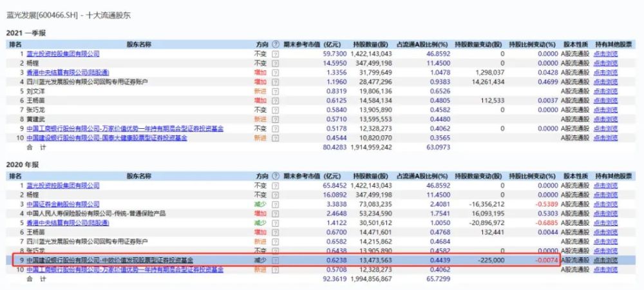This screenshot has height=290, width=644.
Task: Open 香港中央结算有限公司(陆股通) link in 2021 一季报
Action: click(68, 73)
